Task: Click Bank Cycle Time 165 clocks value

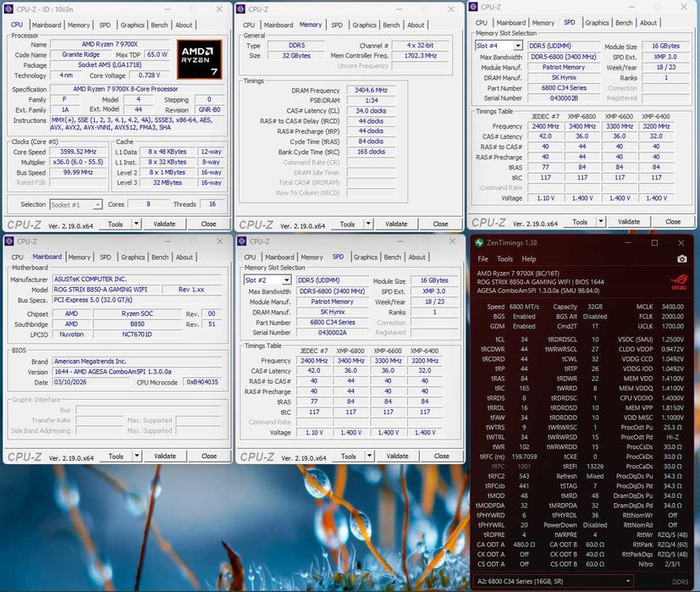Action: [x=371, y=152]
